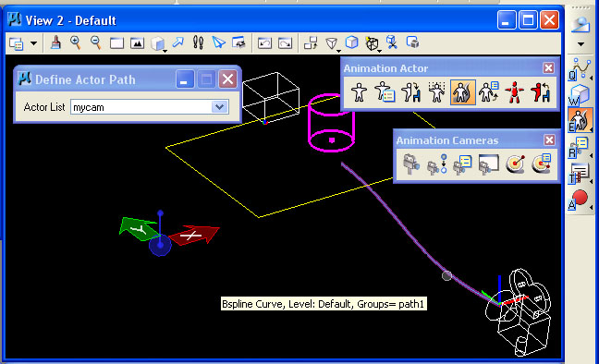Open the Actor List dropdown arrow
This screenshot has height=364, width=599.
point(219,107)
